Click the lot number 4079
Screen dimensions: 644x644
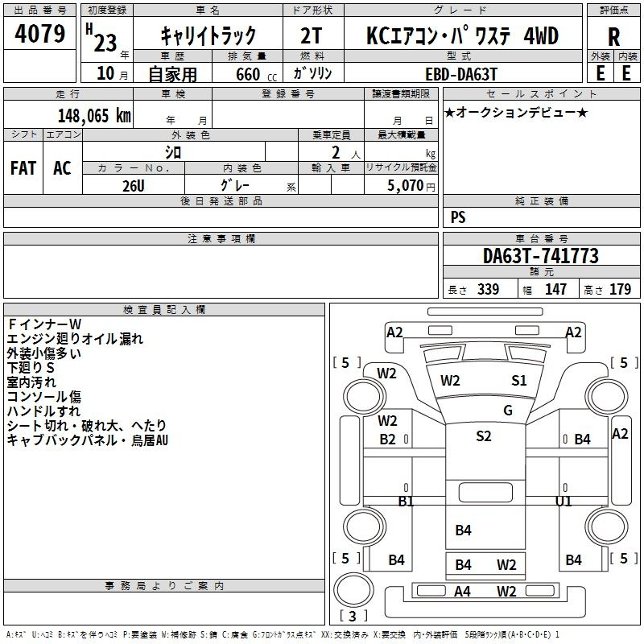point(40,35)
